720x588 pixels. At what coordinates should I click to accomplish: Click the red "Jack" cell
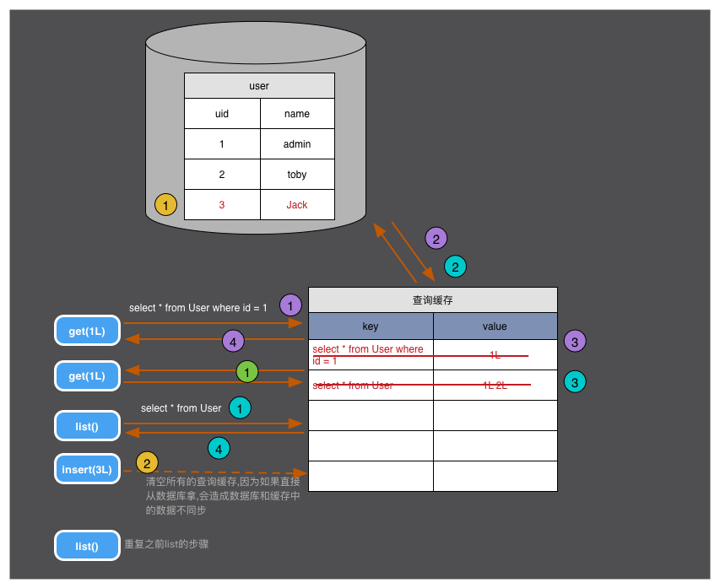(297, 205)
